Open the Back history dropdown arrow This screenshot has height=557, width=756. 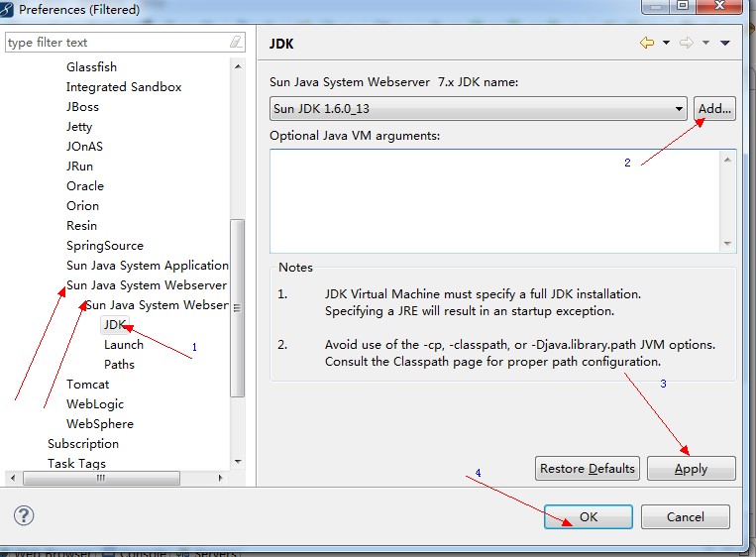[x=666, y=43]
